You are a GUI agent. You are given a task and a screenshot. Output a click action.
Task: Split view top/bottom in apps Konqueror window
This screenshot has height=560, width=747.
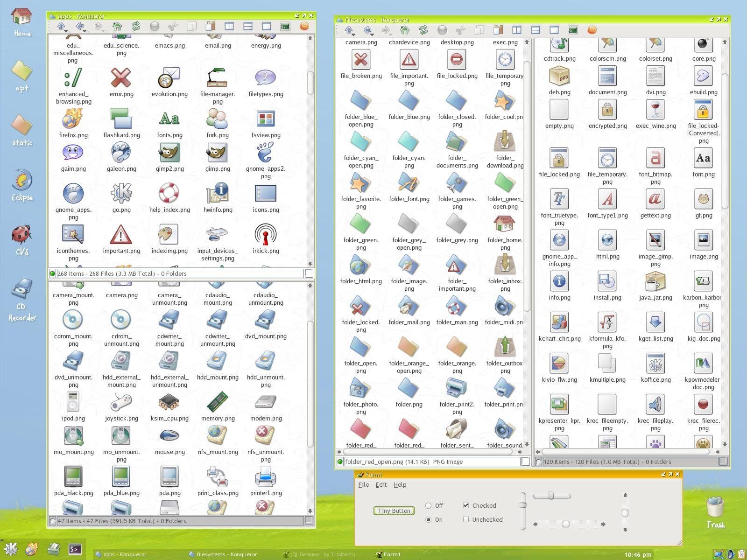tap(248, 27)
